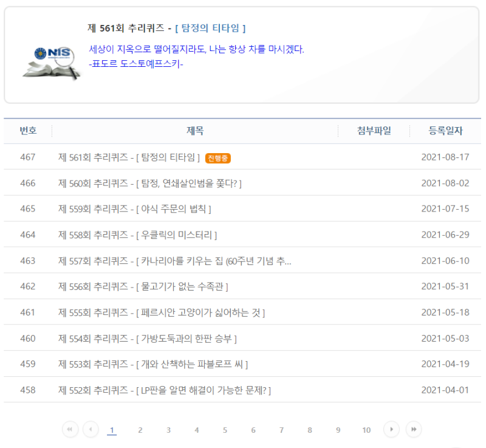The height and width of the screenshot is (448, 486).
Task: Click row number 467
Action: pyautogui.click(x=27, y=157)
